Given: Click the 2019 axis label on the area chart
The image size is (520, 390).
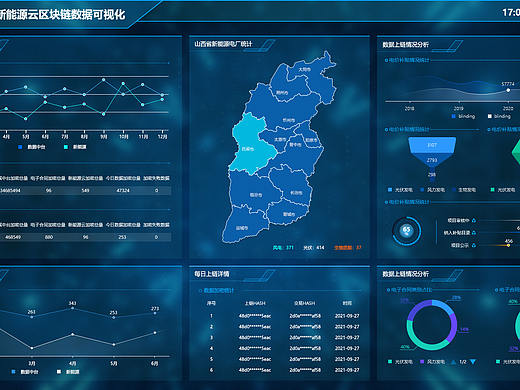Looking at the screenshot, I should [x=458, y=108].
